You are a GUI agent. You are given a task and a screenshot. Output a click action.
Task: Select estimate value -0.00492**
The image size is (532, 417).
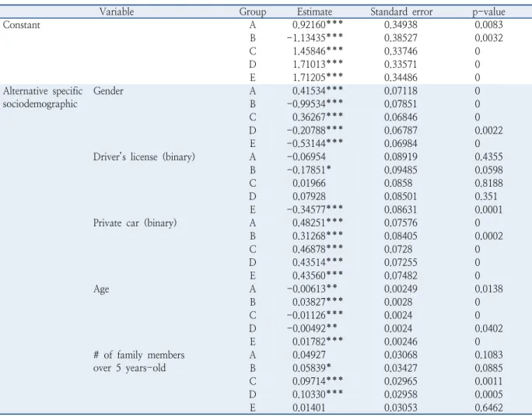[312, 329]
